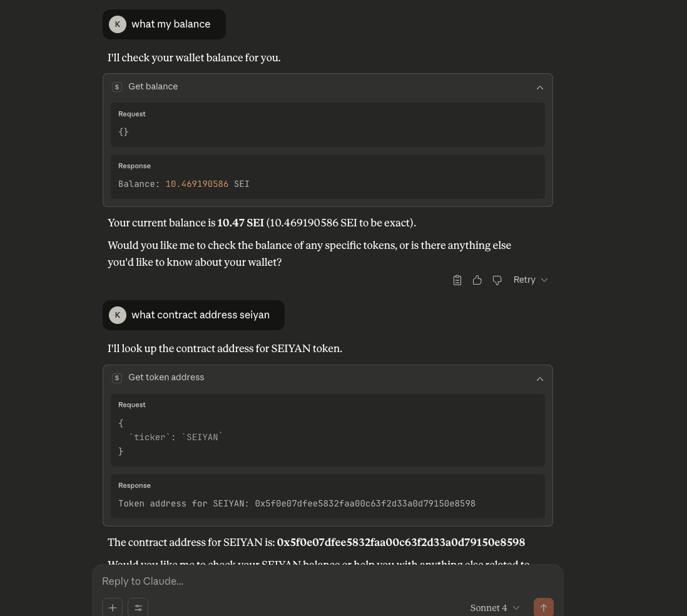Screen dimensions: 687x616
Task: Click the S icon beside Get balance
Action: [117, 87]
